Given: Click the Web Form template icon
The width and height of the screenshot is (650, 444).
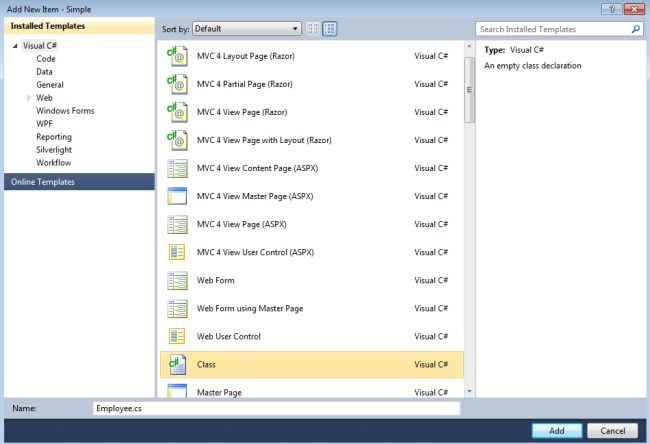Looking at the screenshot, I should 177,281.
